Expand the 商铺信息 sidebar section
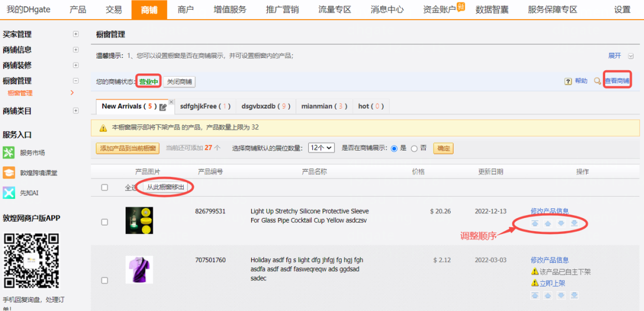Image resolution: width=644 pixels, height=311 pixels. 76,49
